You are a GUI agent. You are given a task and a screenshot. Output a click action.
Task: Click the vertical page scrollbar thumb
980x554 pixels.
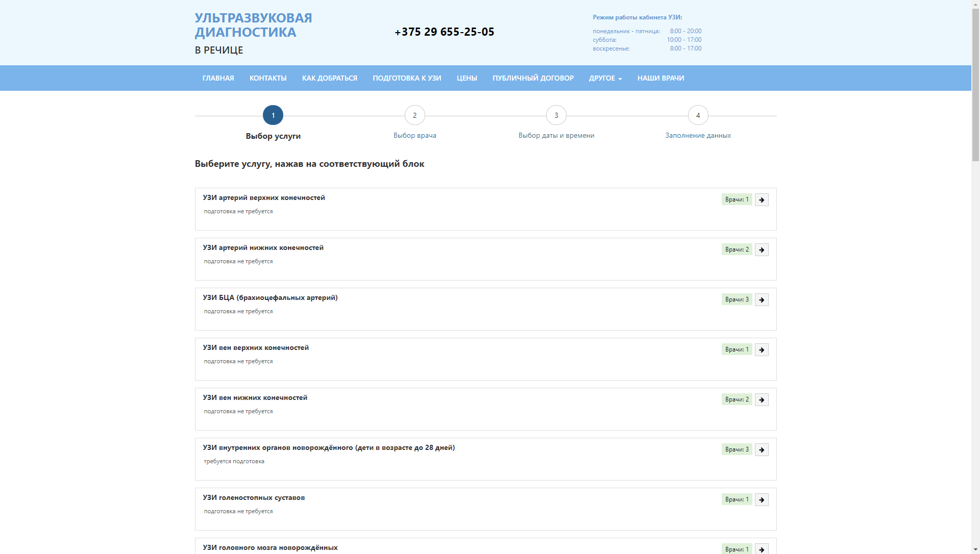pos(975,84)
